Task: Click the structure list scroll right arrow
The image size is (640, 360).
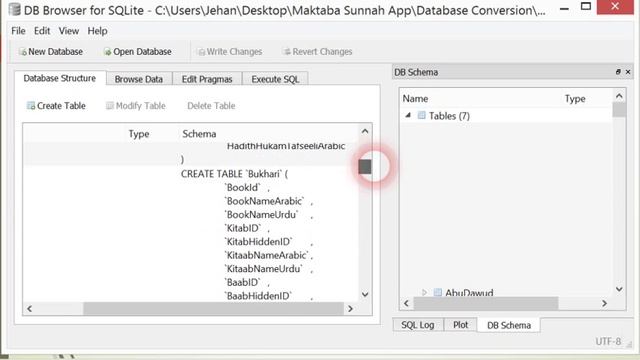Action: tap(350, 309)
